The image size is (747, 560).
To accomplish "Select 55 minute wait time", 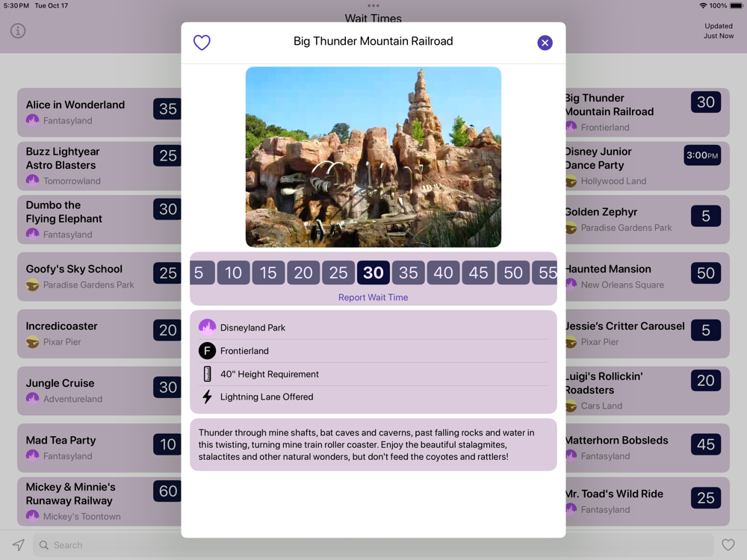I will coord(545,273).
